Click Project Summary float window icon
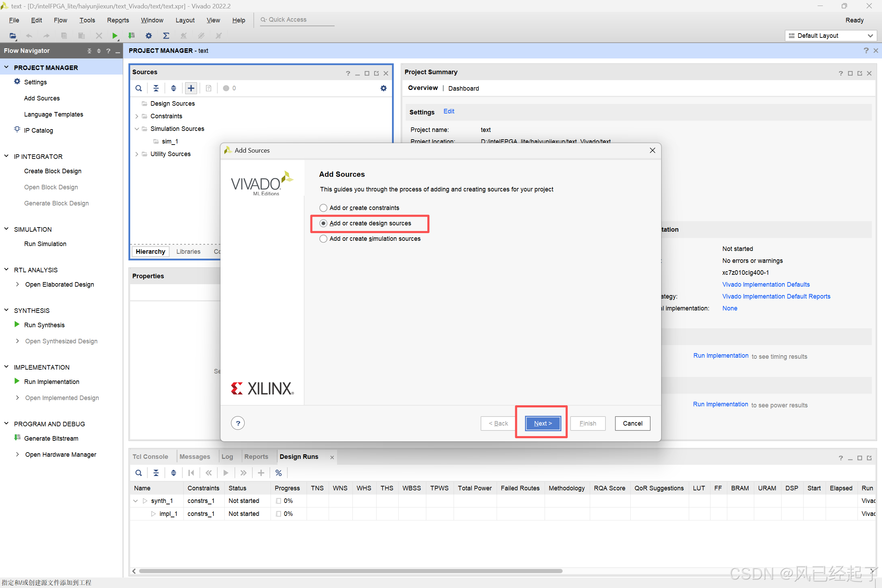The height and width of the screenshot is (588, 882). 860,73
